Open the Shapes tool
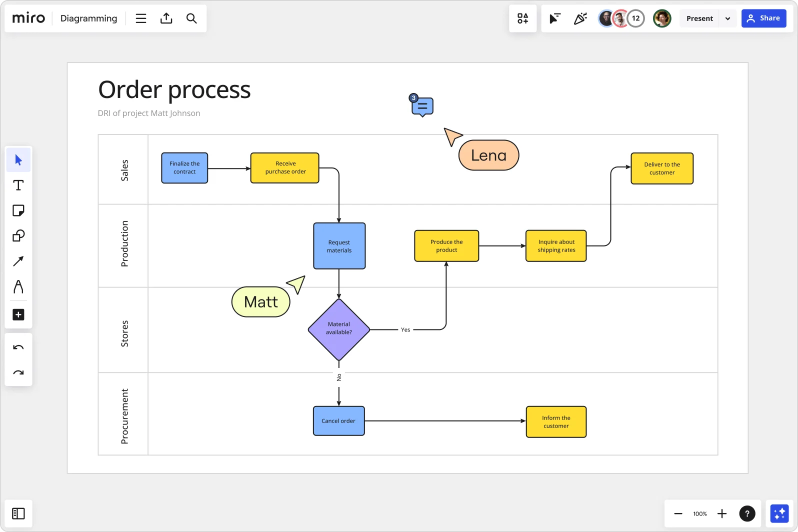Screen dimensions: 798x532 pos(18,236)
